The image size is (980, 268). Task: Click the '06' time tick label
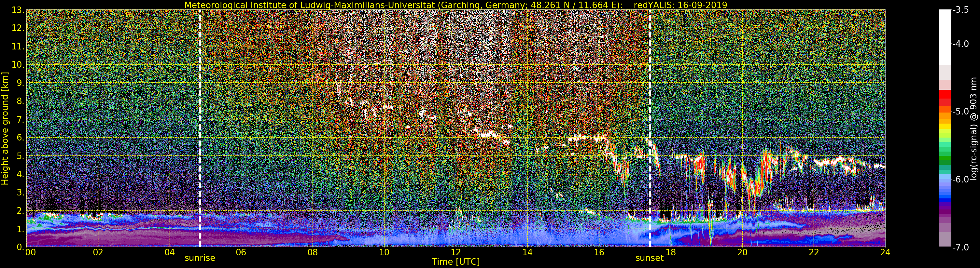point(241,252)
